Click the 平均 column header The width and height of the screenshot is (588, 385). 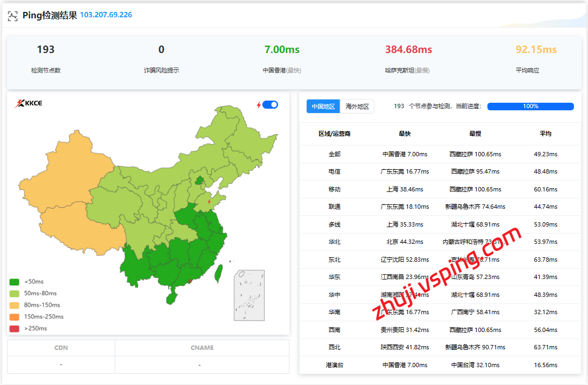click(x=545, y=134)
